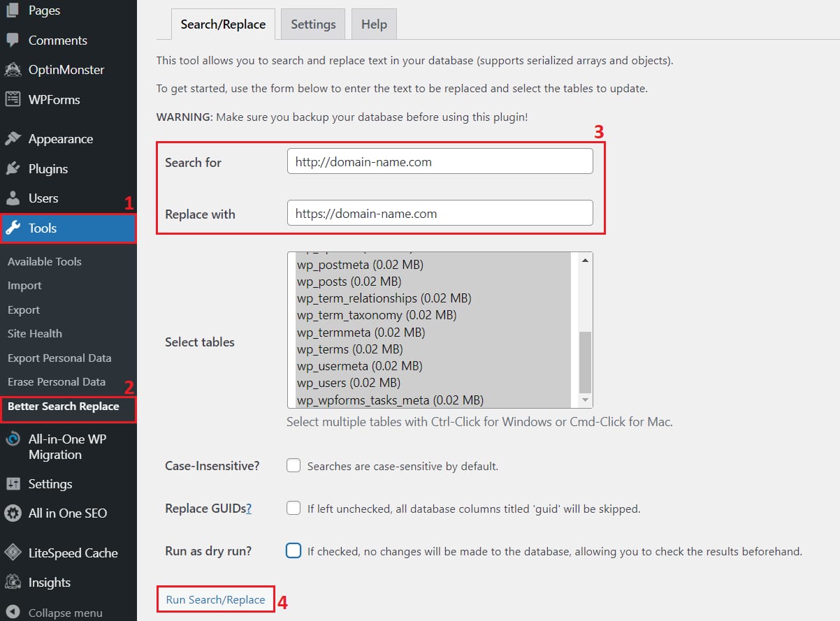Screen dimensions: 840x621
Task: Open the Comments panel
Action: pos(57,40)
